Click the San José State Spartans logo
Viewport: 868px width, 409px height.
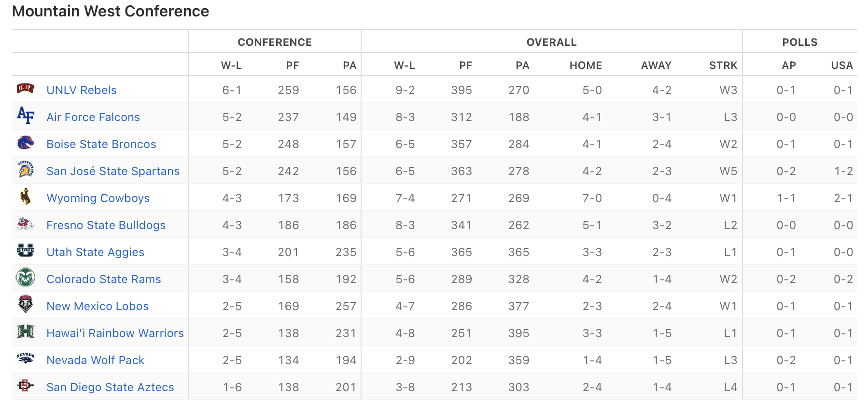coord(26,169)
